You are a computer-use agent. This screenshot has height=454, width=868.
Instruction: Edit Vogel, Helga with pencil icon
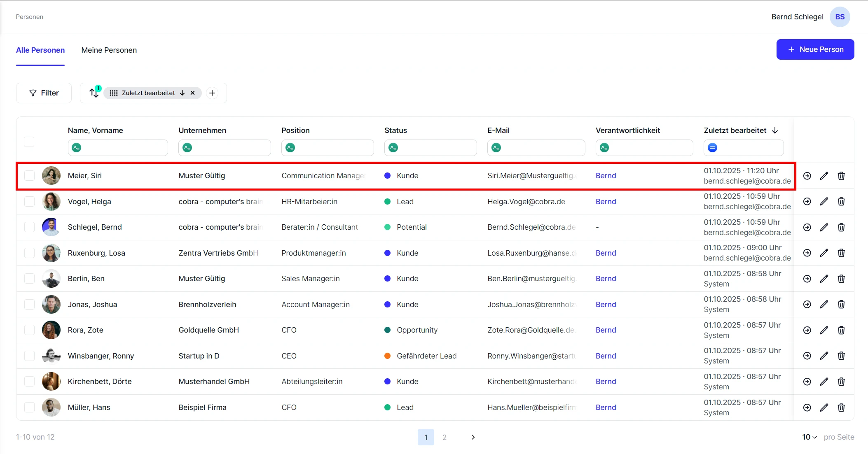pyautogui.click(x=824, y=202)
